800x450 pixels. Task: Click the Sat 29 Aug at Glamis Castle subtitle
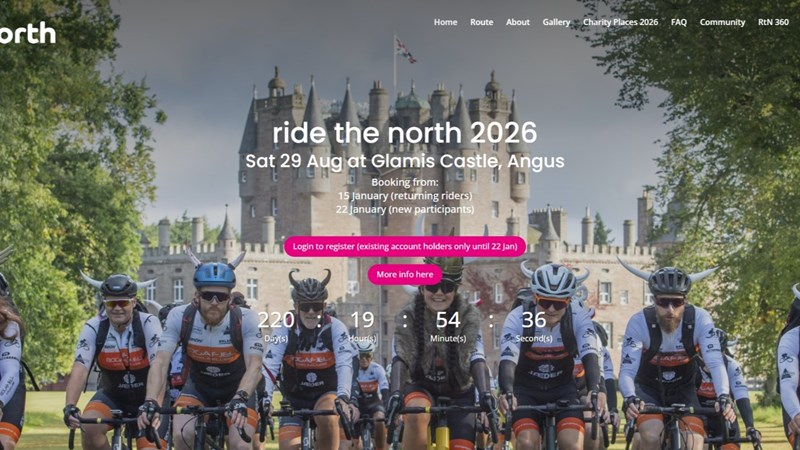click(x=405, y=161)
